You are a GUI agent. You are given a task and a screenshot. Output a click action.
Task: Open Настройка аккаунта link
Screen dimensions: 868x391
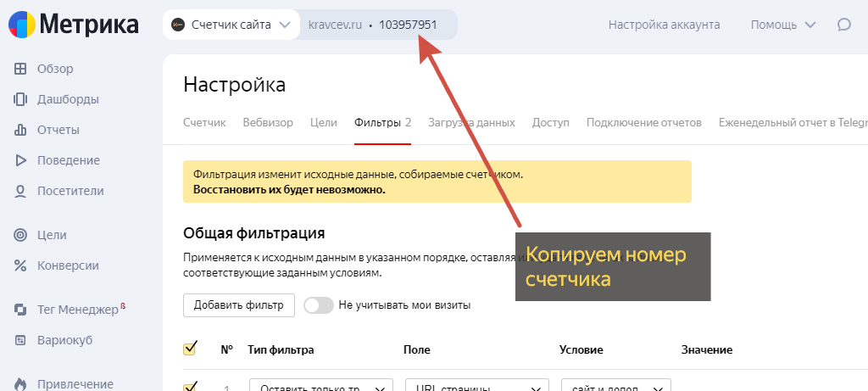coord(665,25)
